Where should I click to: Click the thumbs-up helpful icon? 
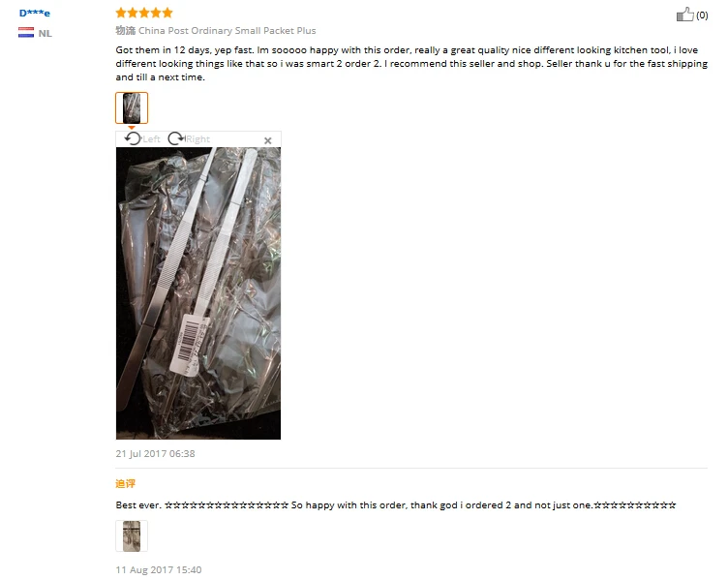(x=684, y=15)
